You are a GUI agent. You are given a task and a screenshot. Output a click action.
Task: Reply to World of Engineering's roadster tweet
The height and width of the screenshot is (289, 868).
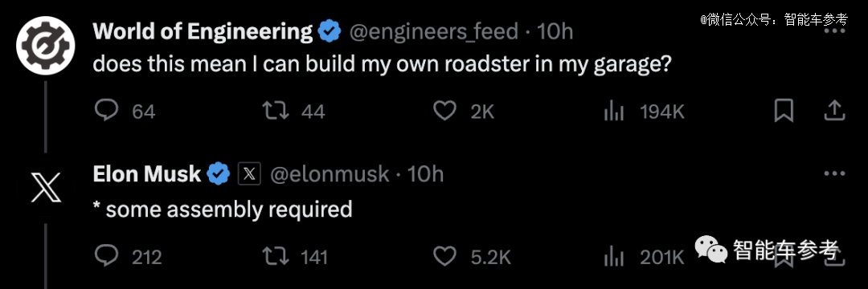pyautogui.click(x=106, y=111)
